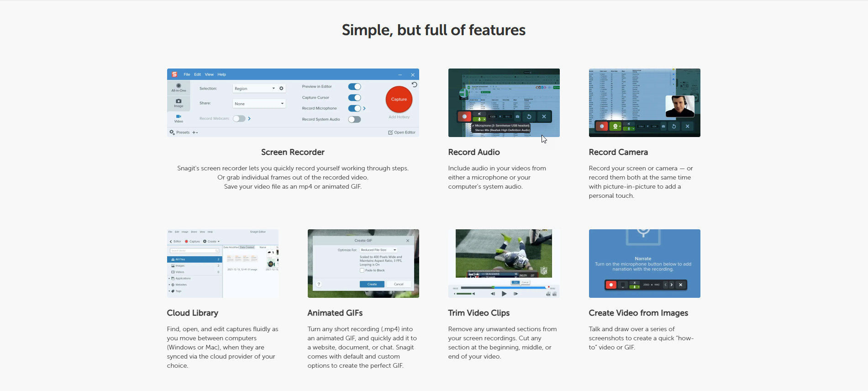
Task: Click the red Capture button
Action: click(x=399, y=99)
